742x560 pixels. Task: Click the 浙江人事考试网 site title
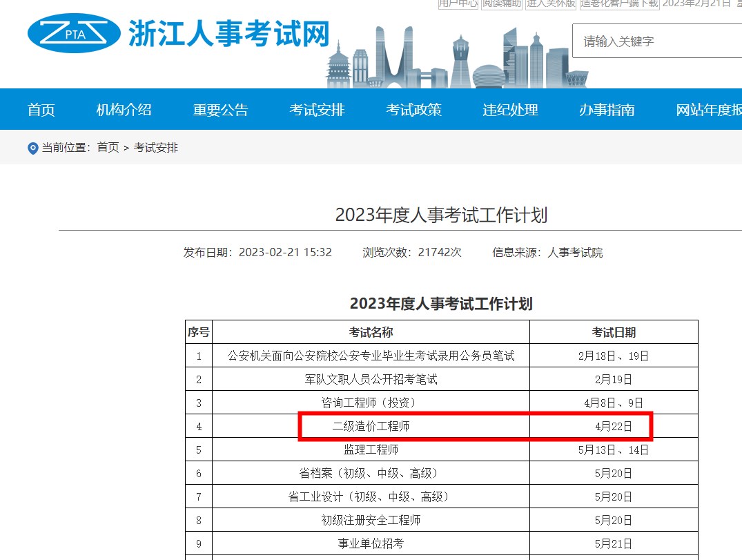click(229, 33)
